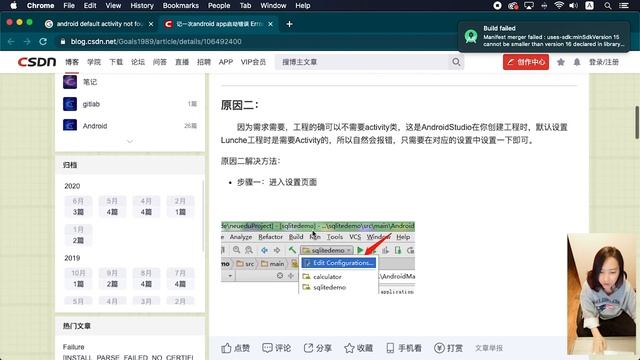Click the volume icon in menu bar

pyautogui.click(x=573, y=5)
